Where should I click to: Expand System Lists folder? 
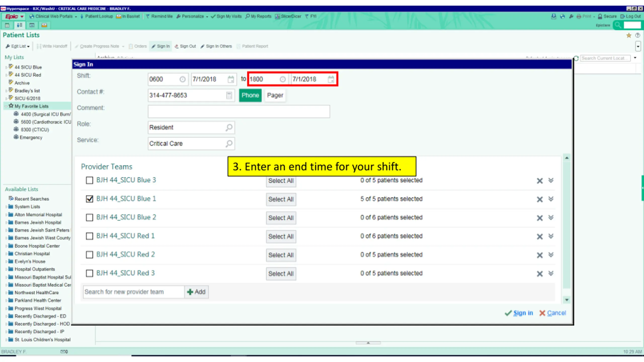(6, 207)
